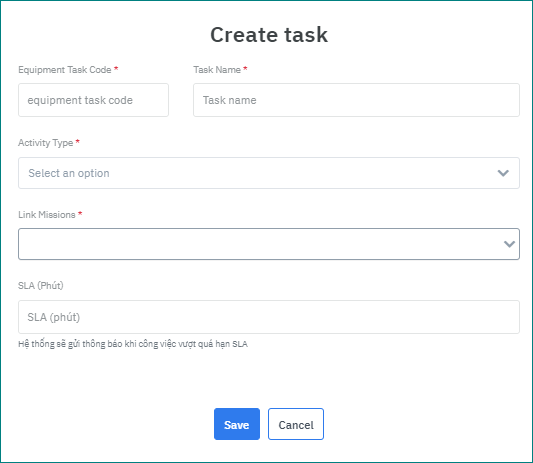Click the Equipment Task Code label
This screenshot has height=463, width=533.
pos(65,70)
